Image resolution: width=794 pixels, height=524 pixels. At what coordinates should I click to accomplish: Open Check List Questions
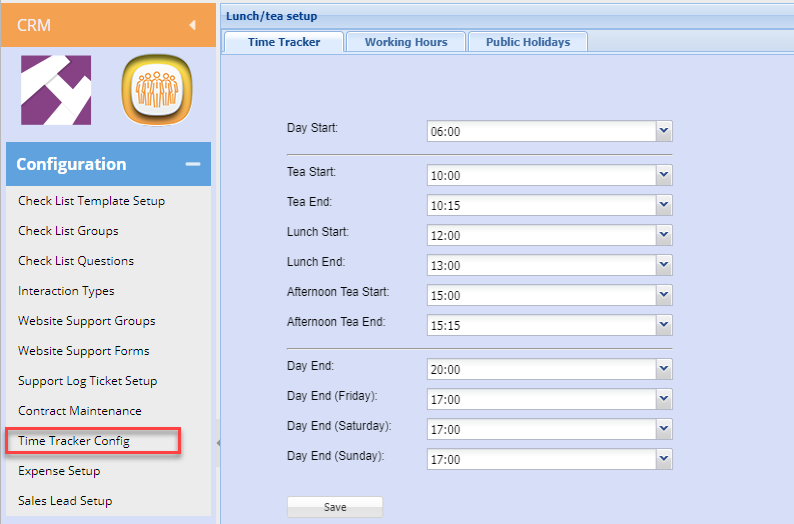pos(76,260)
